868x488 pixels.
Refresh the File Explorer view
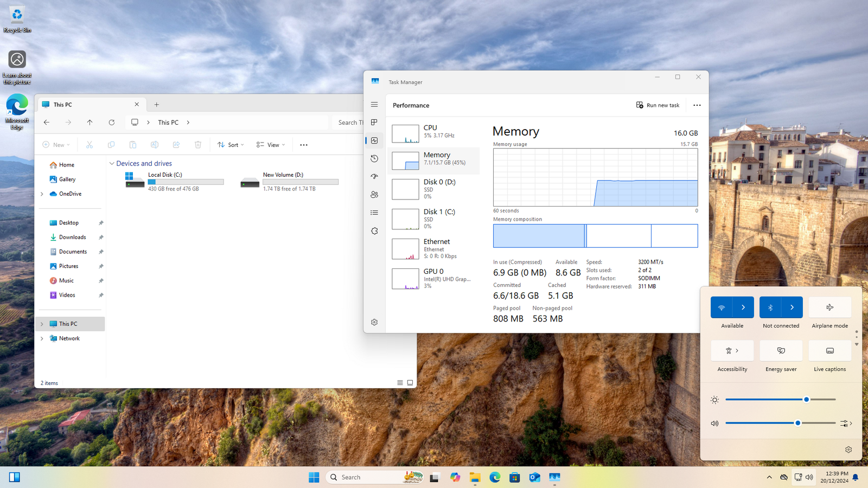click(x=112, y=123)
